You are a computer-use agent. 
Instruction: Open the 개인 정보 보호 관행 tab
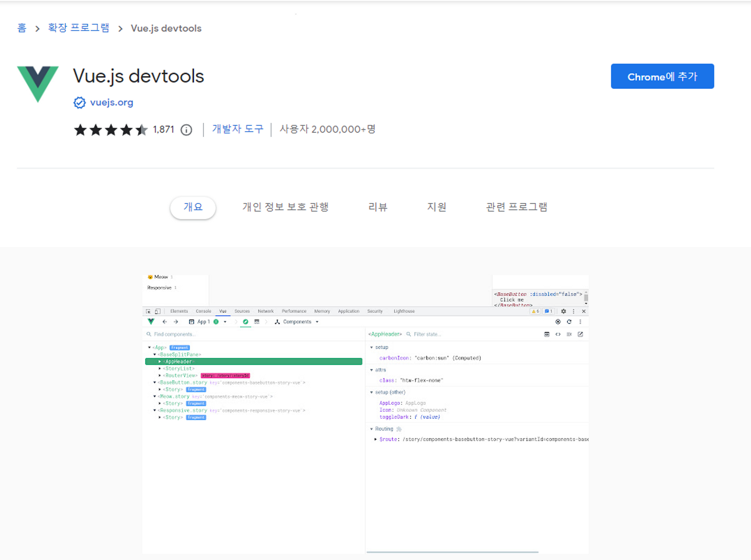tap(285, 207)
